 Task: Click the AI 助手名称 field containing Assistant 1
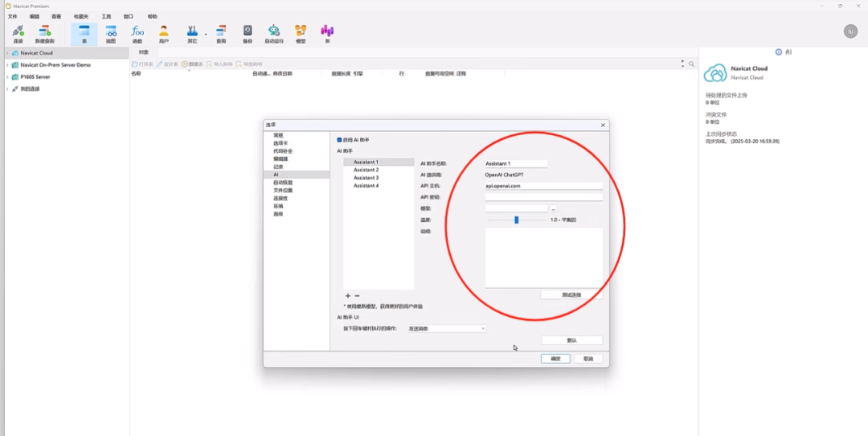click(516, 163)
